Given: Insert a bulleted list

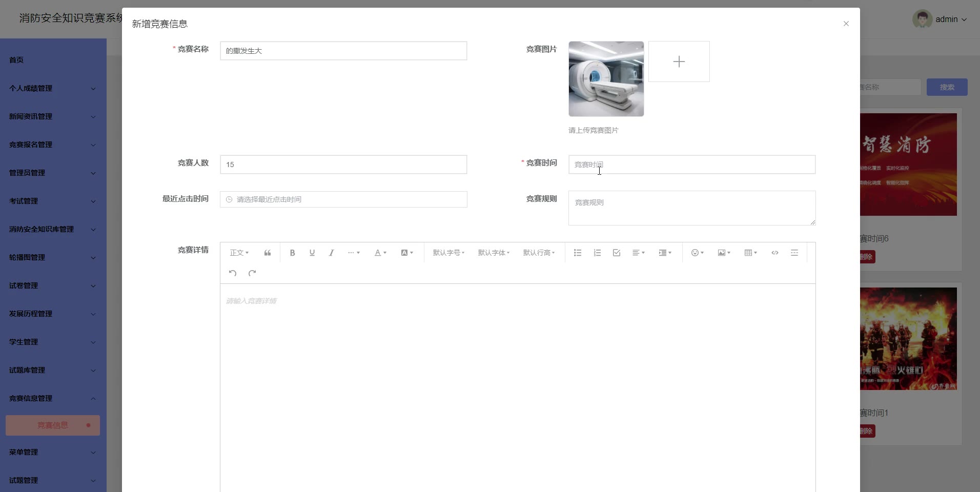Looking at the screenshot, I should [578, 253].
